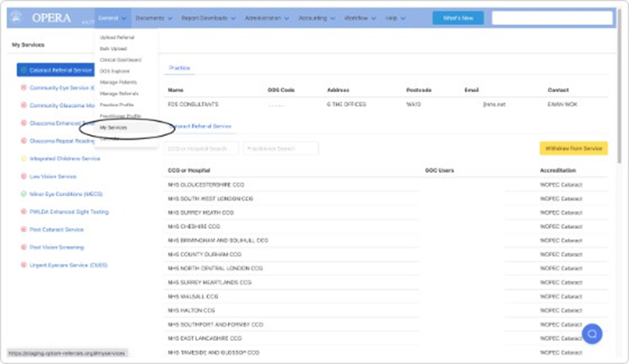Open Clinical Dashboard from the menu
The image size is (629, 364).
tap(120, 60)
